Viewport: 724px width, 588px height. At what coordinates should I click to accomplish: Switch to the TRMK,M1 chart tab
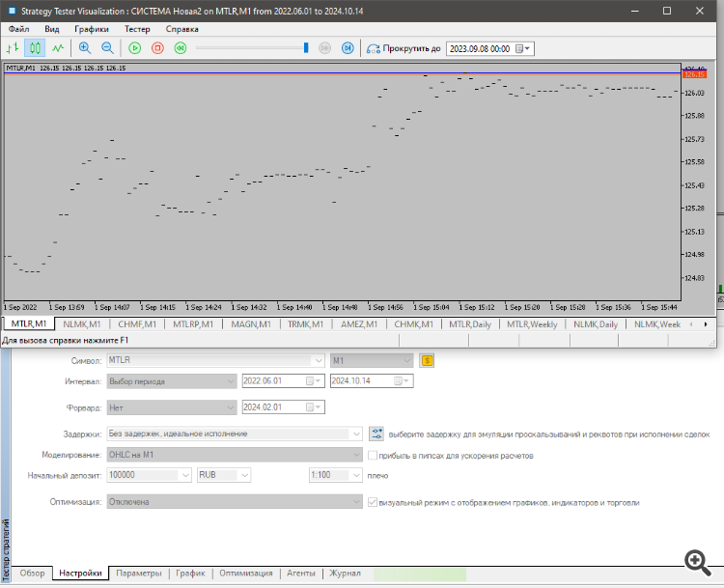[x=305, y=324]
